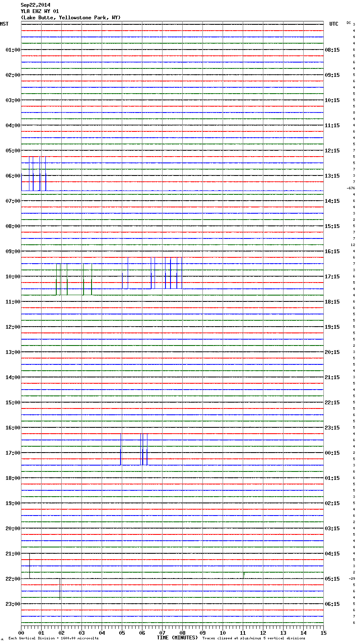The image size is (357, 644).
Task: Click the 21:15 UTC time label
Action: tap(332, 377)
